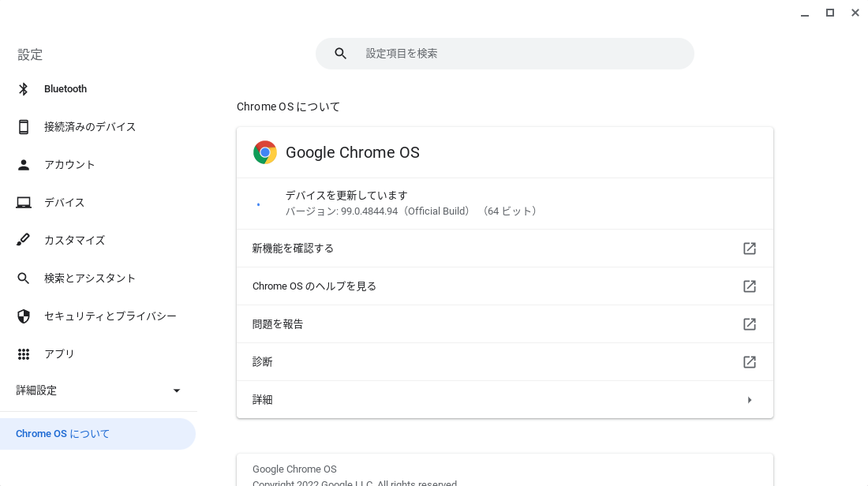Click 新機能を確認する row
Image resolution: width=868 pixels, height=486 pixels.
[505, 249]
